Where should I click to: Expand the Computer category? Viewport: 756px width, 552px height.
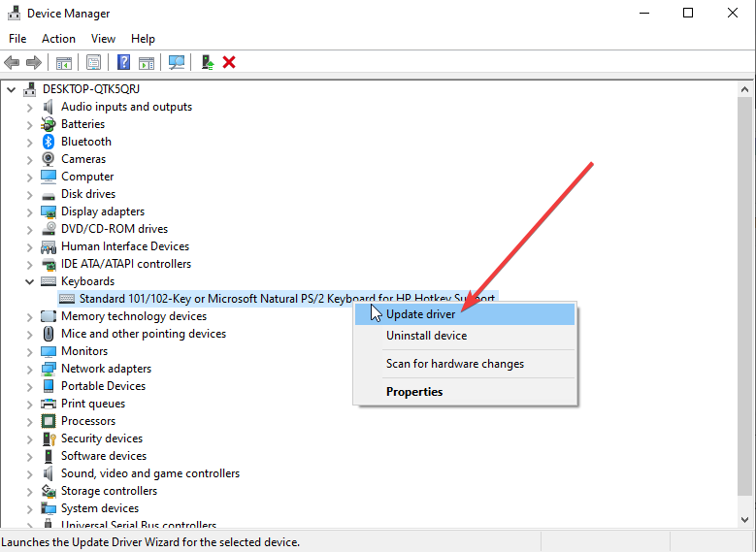click(x=29, y=177)
